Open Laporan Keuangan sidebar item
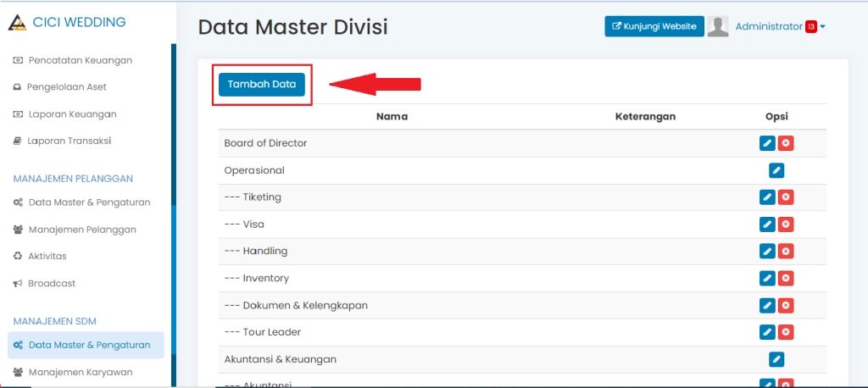This screenshot has width=868, height=388. tap(72, 114)
